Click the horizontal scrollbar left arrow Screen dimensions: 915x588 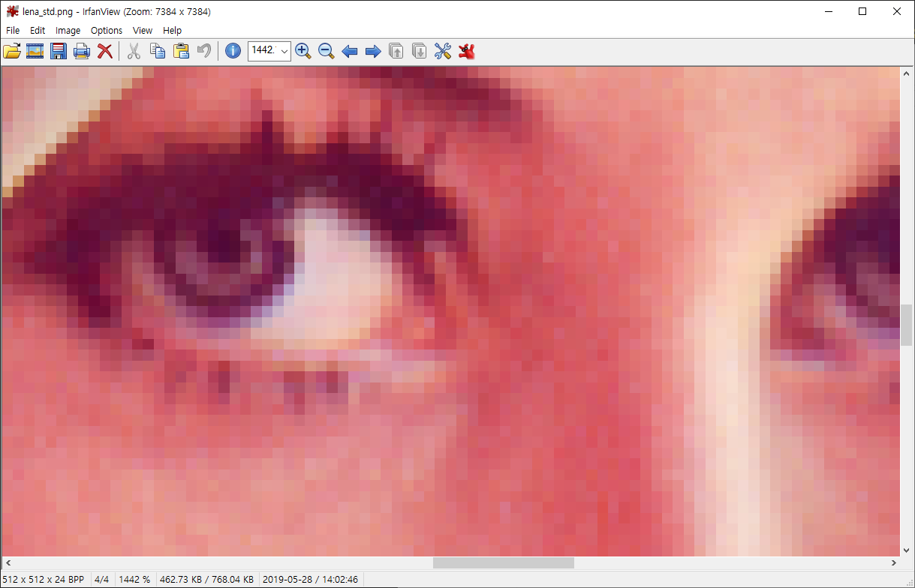(x=8, y=562)
